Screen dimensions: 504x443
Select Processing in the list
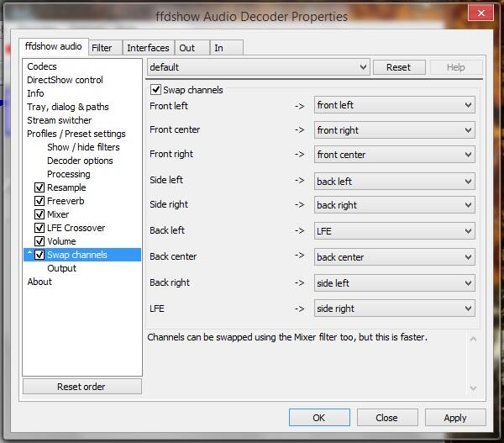click(x=69, y=174)
